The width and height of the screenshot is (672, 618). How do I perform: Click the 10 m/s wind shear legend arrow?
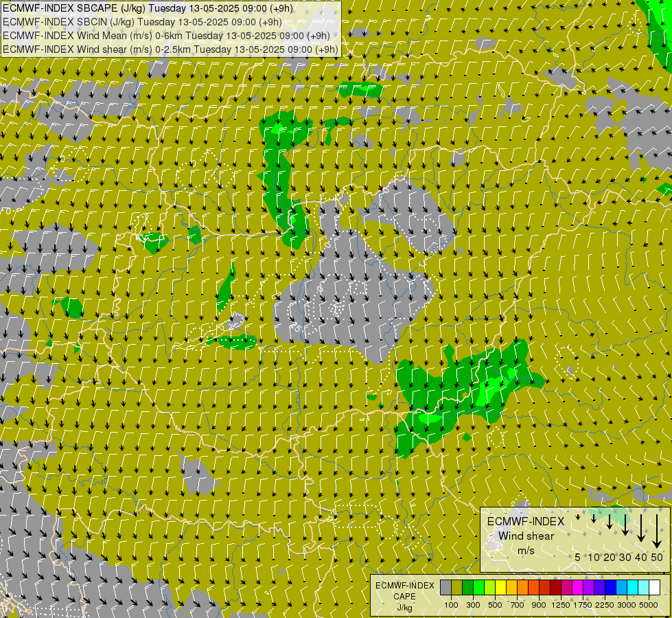(594, 518)
